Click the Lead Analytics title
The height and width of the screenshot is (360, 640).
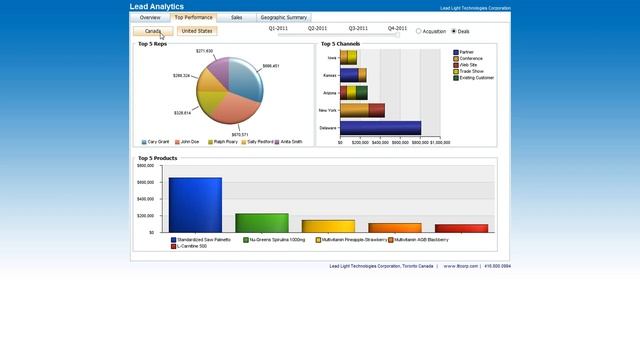(157, 7)
